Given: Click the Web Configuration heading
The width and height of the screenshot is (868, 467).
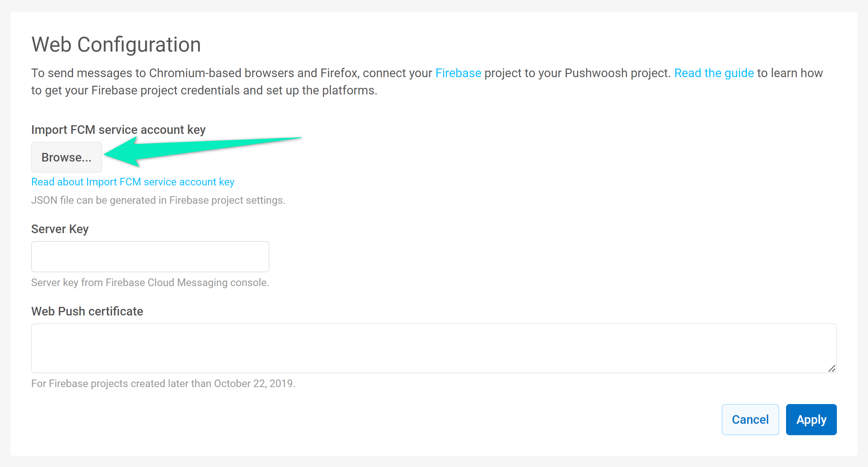Looking at the screenshot, I should 116,45.
